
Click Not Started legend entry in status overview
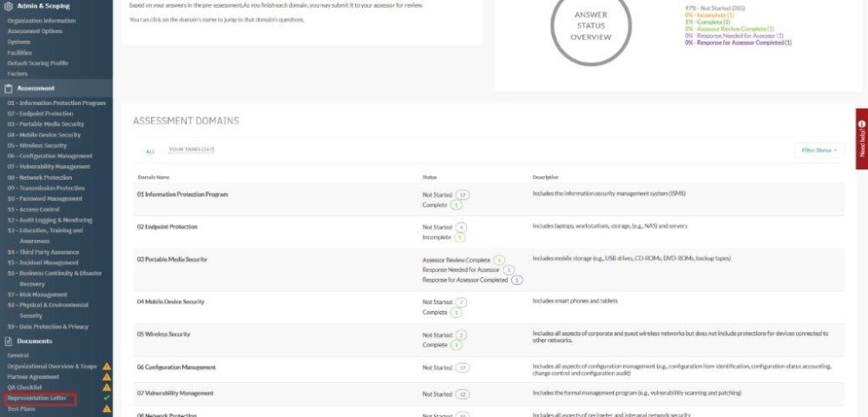[x=714, y=9]
